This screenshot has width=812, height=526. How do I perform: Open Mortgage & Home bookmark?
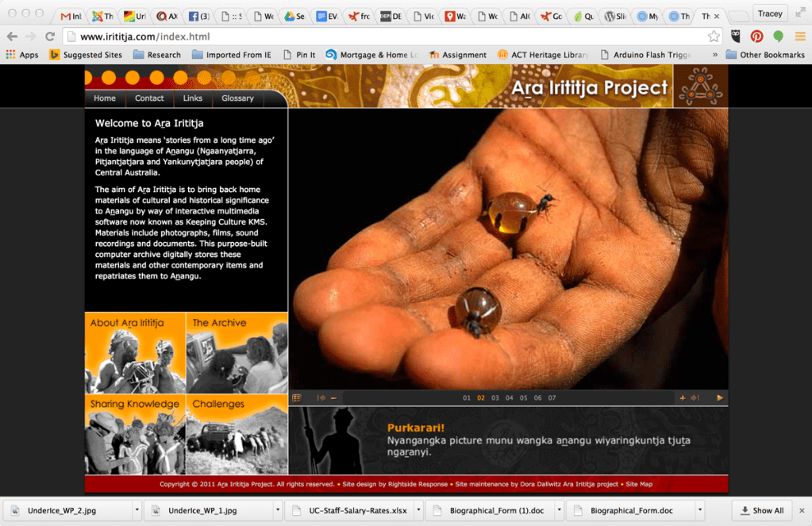[371, 55]
